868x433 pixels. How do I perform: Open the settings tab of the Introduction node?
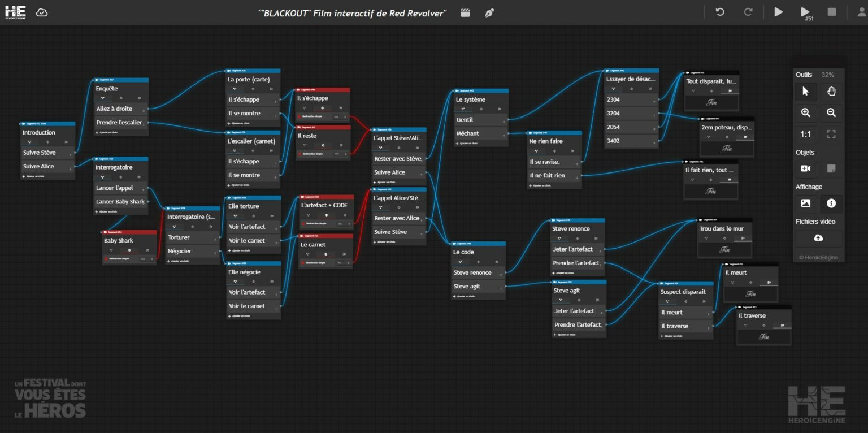[x=47, y=142]
